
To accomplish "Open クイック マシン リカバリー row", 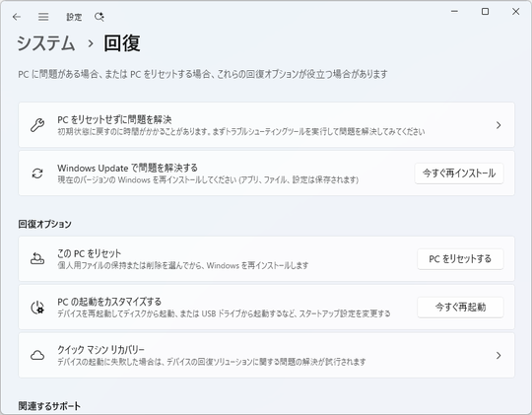I will coord(266,355).
